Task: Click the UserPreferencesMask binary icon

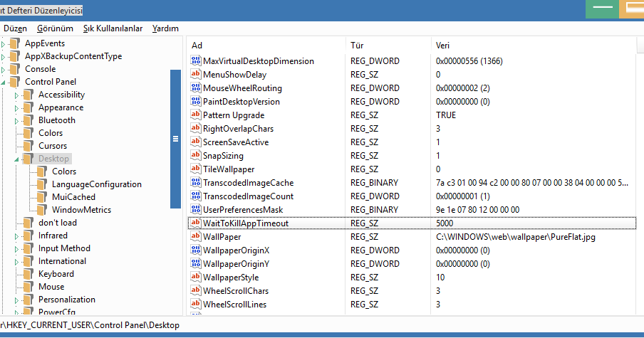Action: coord(195,210)
